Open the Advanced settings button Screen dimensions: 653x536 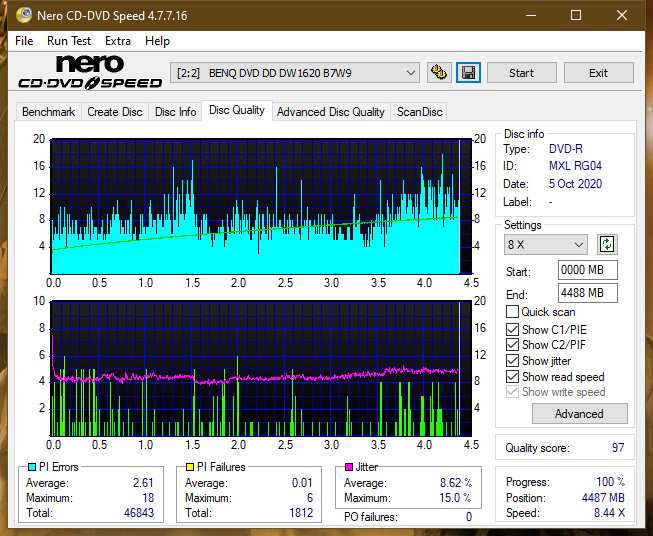579,414
